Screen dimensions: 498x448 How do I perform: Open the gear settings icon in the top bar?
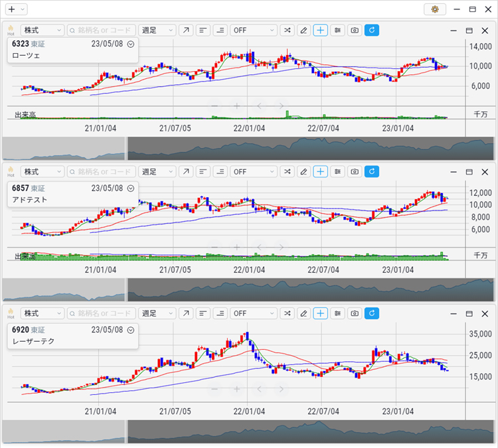[x=435, y=9]
